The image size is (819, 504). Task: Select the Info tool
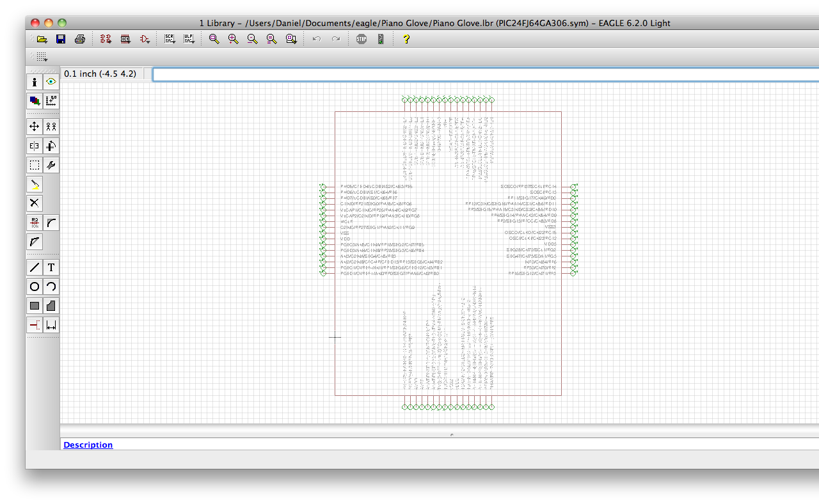35,82
